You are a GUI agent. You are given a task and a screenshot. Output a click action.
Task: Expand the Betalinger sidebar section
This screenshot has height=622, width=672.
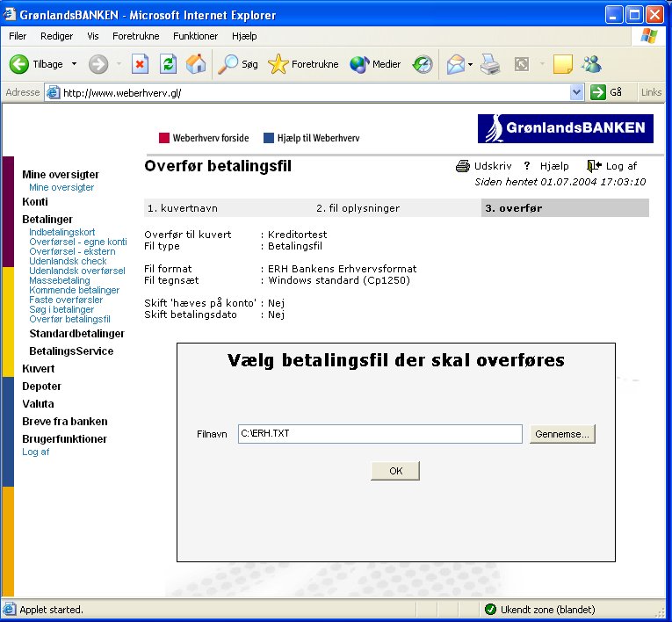click(47, 219)
